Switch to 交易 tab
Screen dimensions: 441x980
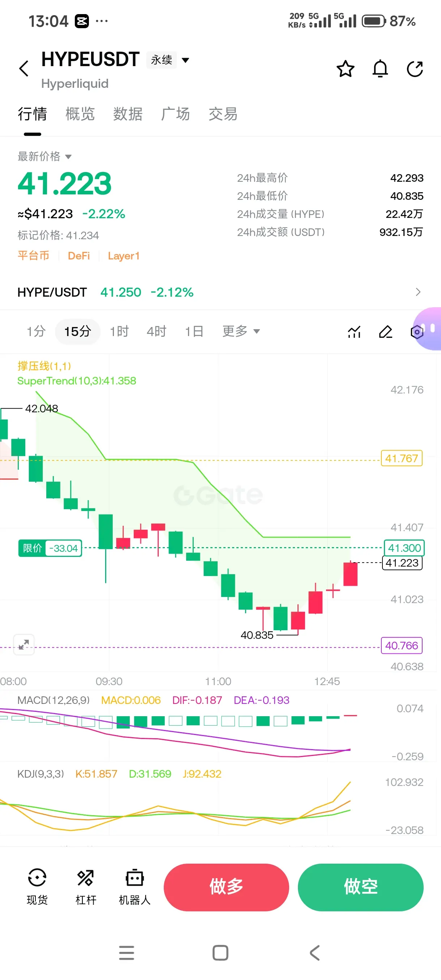(223, 114)
